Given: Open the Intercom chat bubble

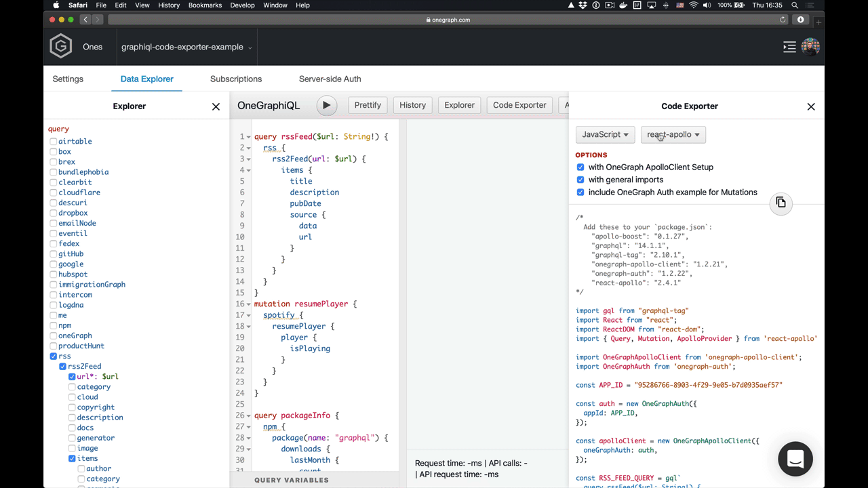Looking at the screenshot, I should coord(795,459).
